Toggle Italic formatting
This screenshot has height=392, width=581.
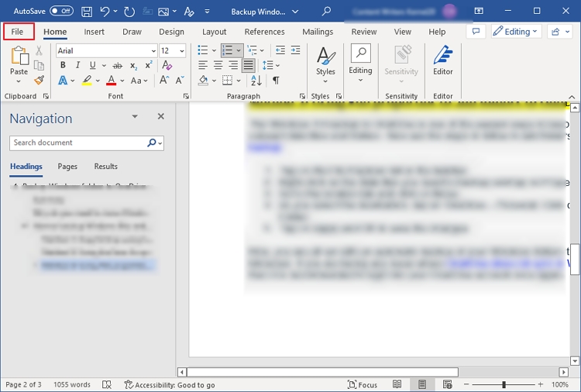77,65
